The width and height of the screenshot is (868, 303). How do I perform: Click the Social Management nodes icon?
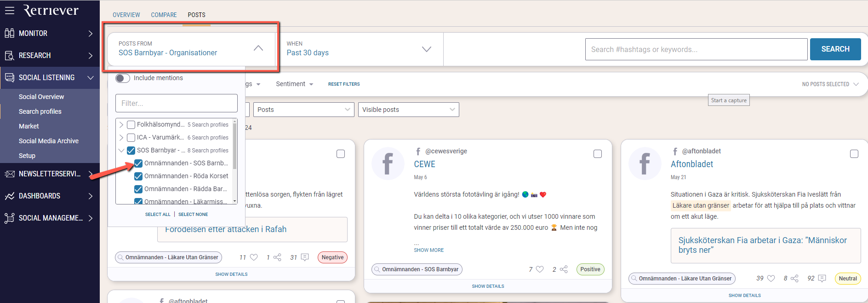[x=10, y=218]
